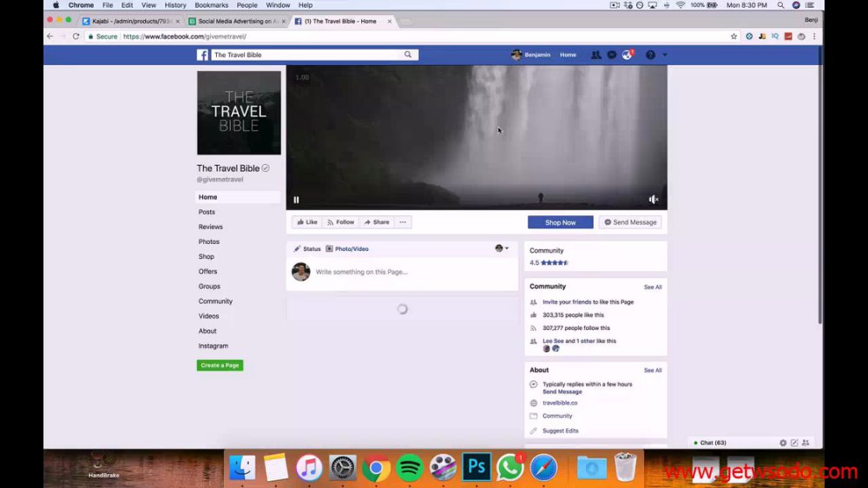Image resolution: width=868 pixels, height=488 pixels.
Task: Open the notifications globe icon
Action: click(628, 55)
